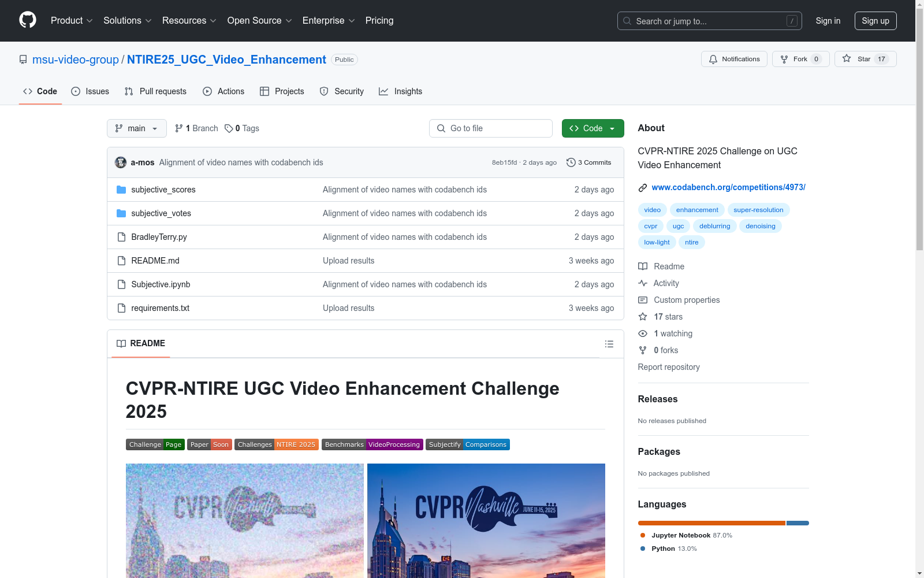Open the green Code dropdown button

[x=593, y=128]
